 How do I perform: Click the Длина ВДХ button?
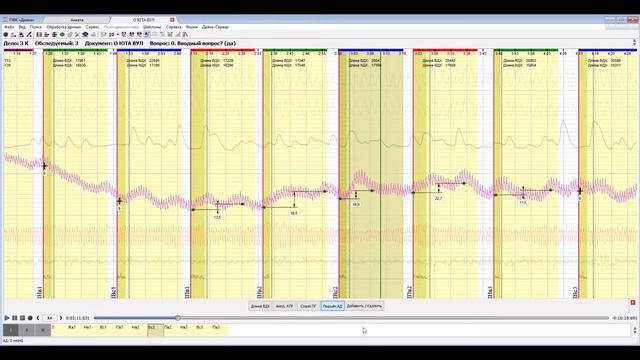coord(260,306)
